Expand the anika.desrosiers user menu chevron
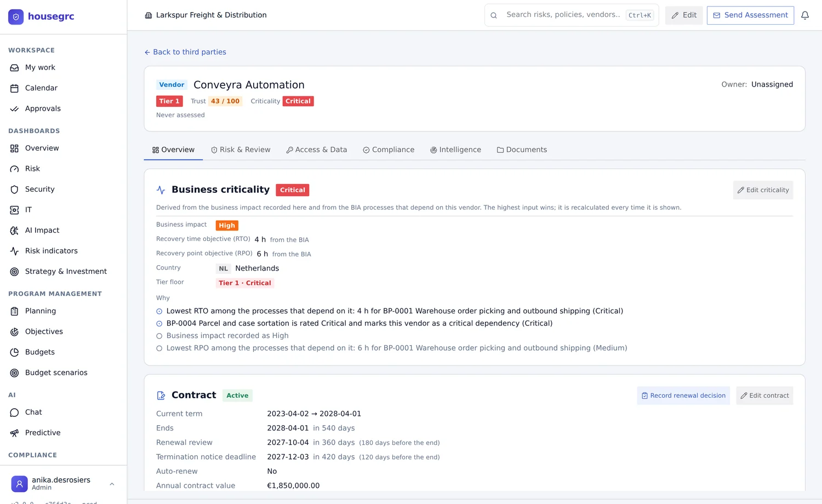 112,484
